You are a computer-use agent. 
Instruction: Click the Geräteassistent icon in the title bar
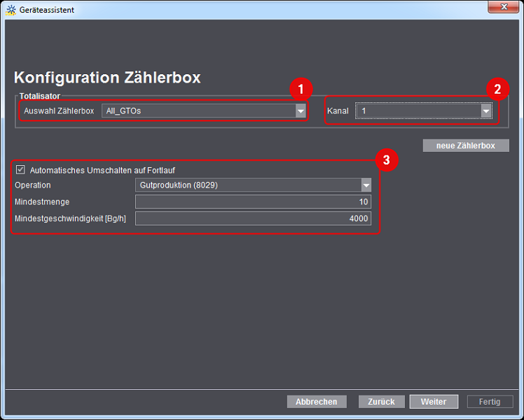point(11,10)
